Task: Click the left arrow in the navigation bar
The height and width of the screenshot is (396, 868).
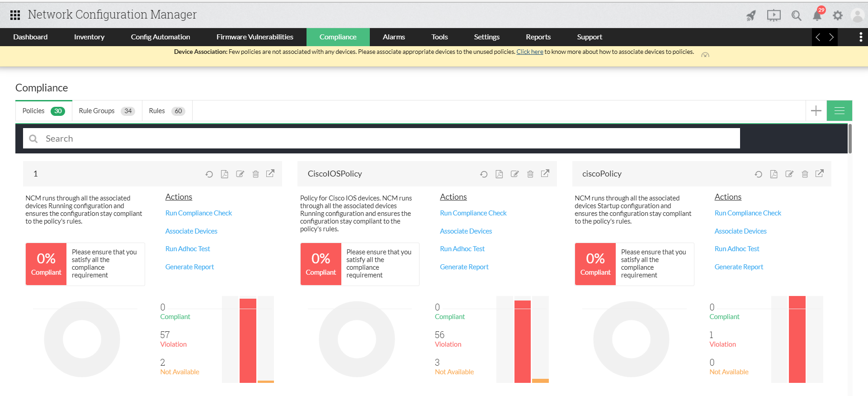Action: [x=818, y=37]
